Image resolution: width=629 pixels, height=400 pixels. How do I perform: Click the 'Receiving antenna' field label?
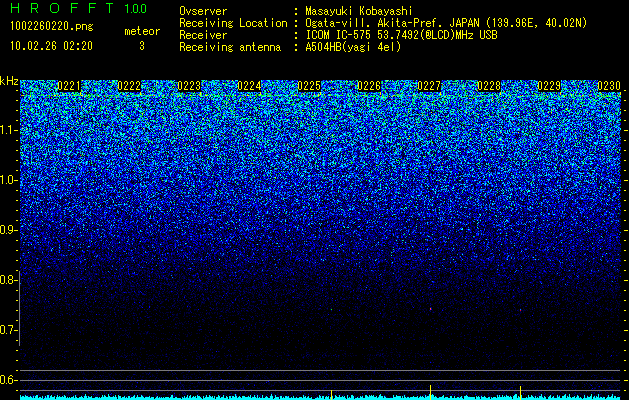tap(230, 47)
